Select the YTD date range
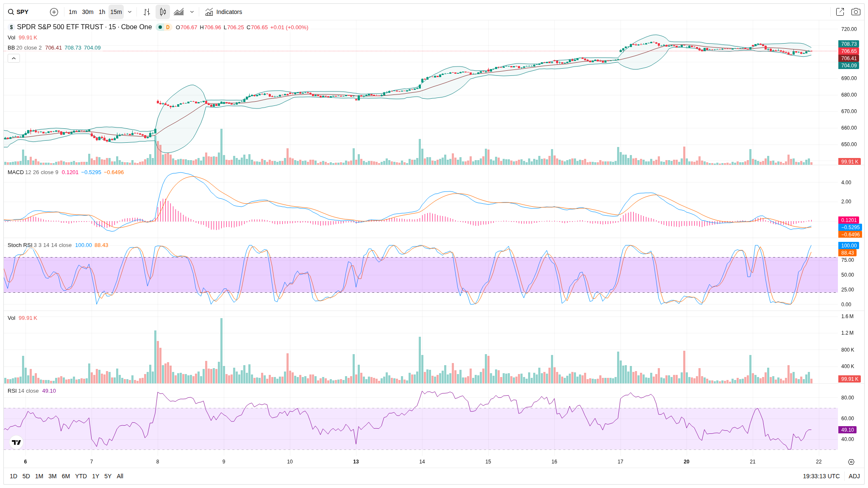 coord(81,476)
